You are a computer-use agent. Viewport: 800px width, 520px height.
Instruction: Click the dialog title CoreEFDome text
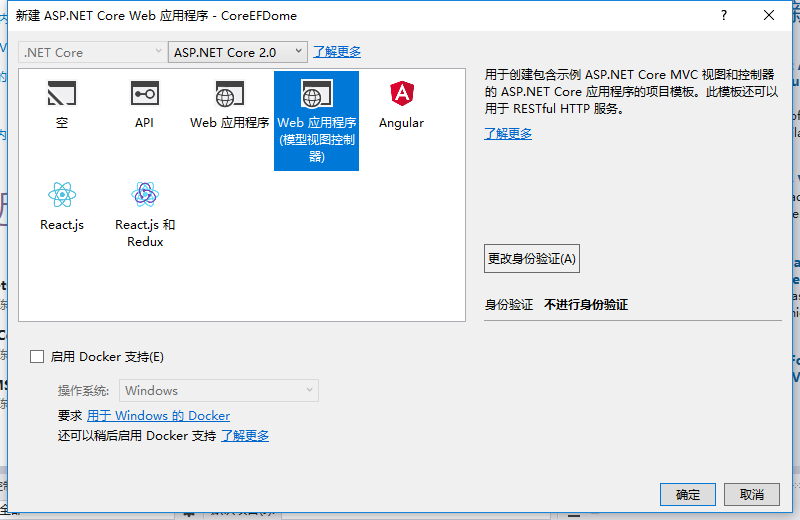259,16
